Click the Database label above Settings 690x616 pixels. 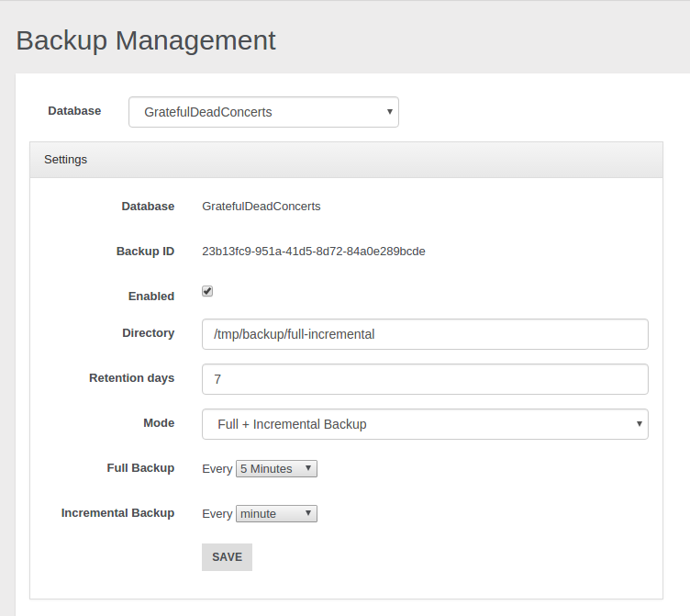click(74, 110)
